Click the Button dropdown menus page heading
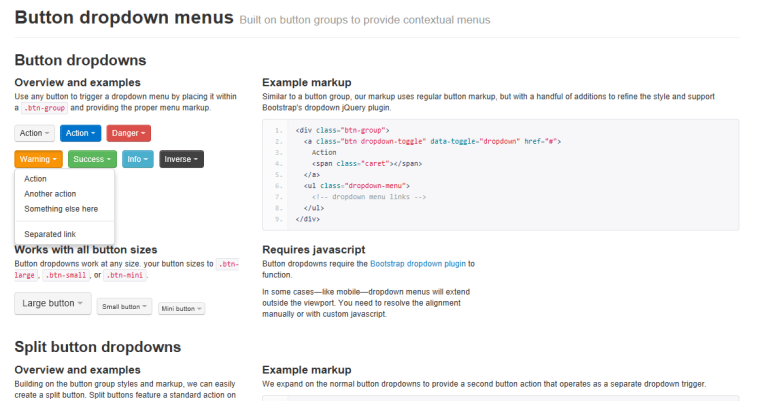757x401 pixels. 124,17
